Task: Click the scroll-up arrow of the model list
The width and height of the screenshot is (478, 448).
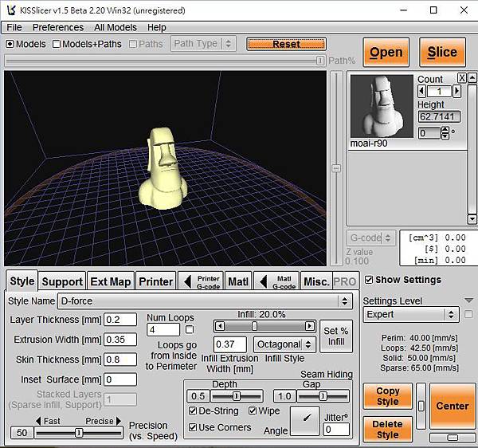Action: (x=472, y=78)
